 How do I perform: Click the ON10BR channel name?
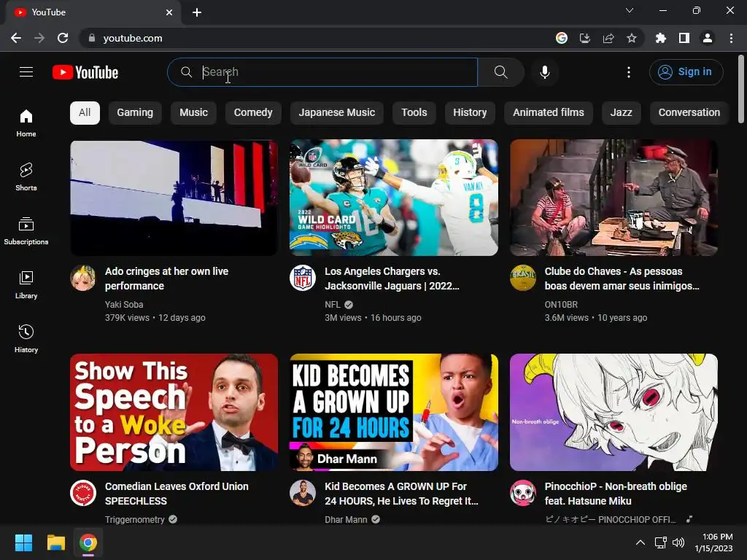[x=561, y=305]
